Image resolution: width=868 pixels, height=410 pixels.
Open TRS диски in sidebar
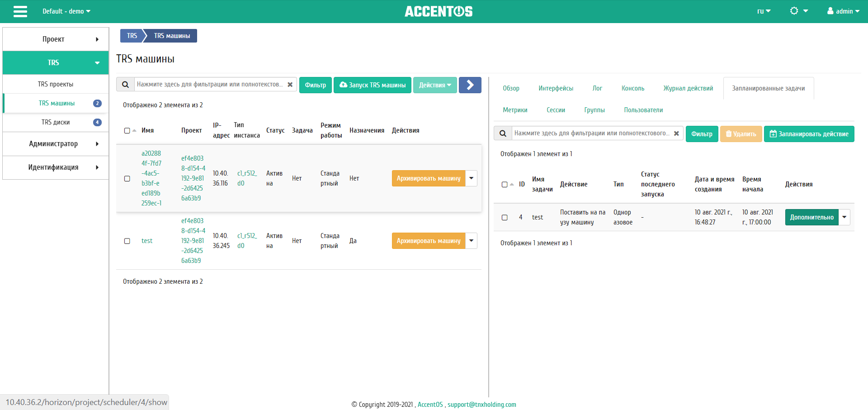[56, 122]
